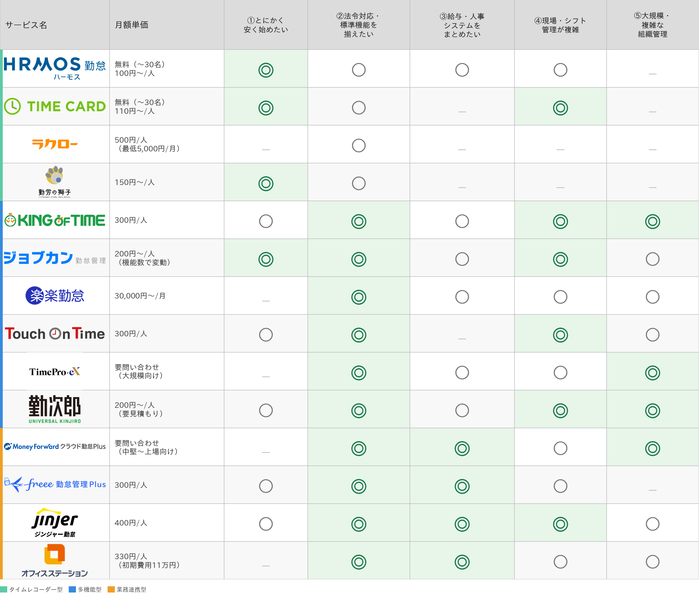Click the KING OF TIME logo
700x594 pixels.
click(x=55, y=220)
